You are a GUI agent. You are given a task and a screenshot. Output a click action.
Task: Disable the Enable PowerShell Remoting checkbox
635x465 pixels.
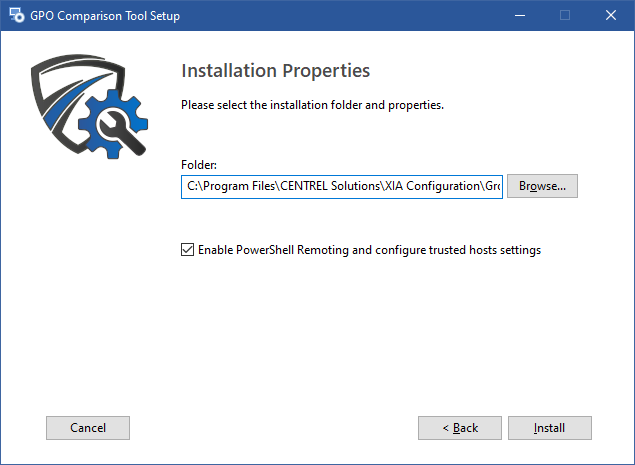click(187, 250)
